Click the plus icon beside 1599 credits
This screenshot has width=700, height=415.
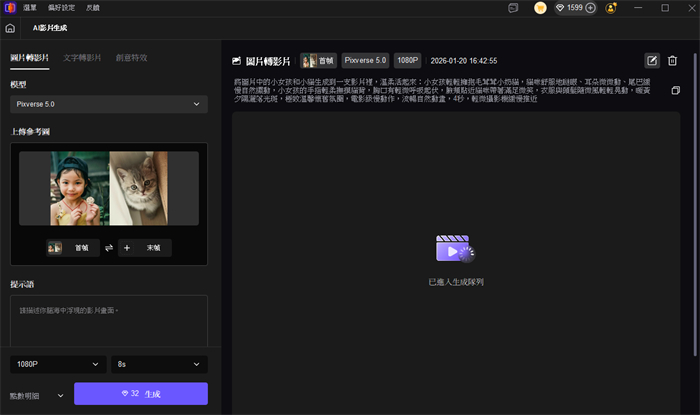[x=590, y=8]
